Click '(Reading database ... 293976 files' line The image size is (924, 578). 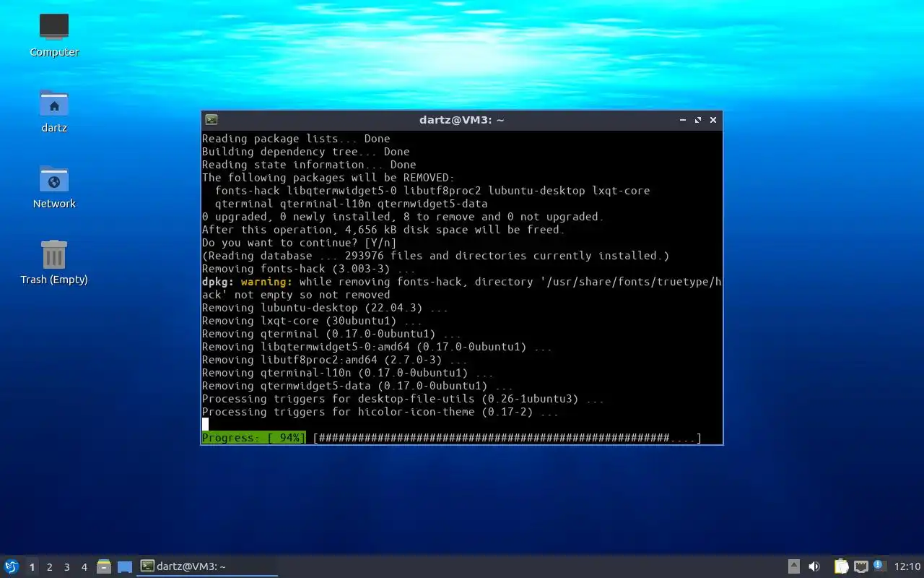[435, 256]
